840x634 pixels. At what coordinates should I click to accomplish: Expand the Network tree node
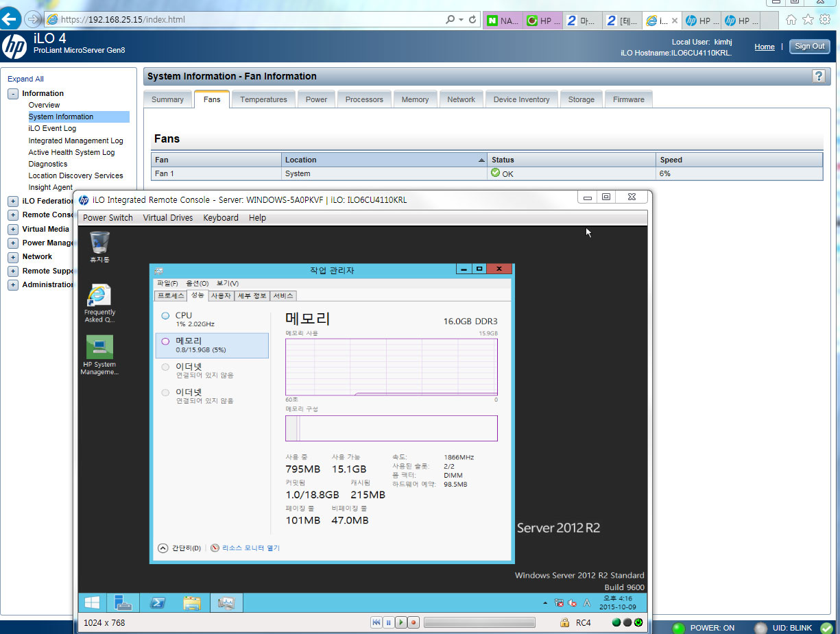13,257
